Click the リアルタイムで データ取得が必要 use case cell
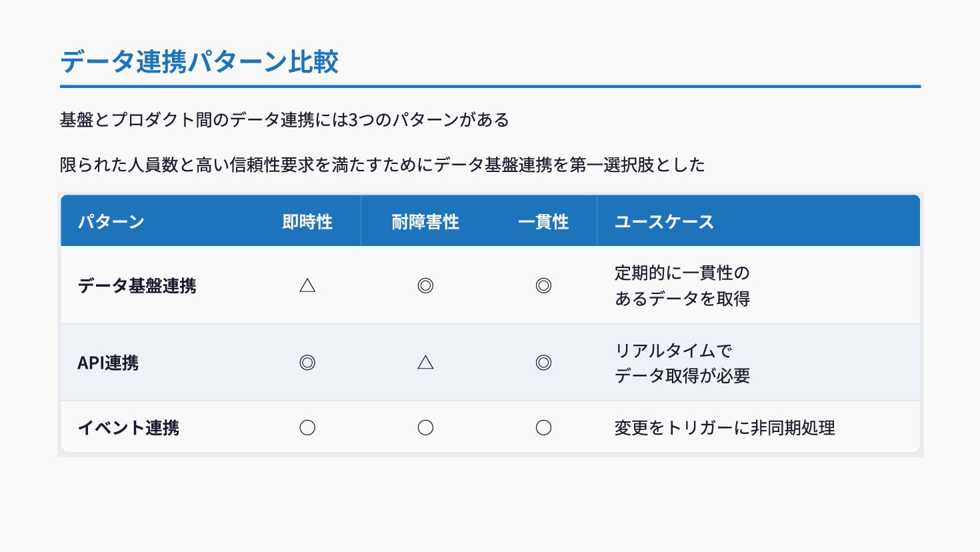The height and width of the screenshot is (552, 980). 682,363
